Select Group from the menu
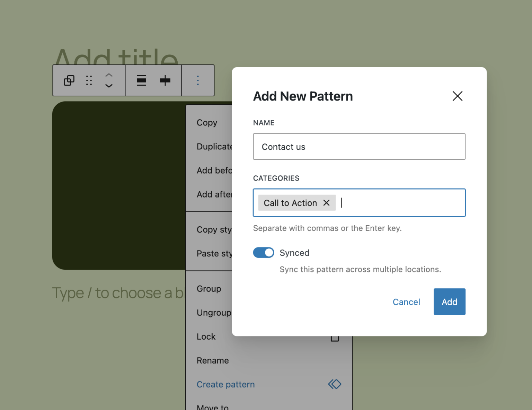532x410 pixels. click(209, 288)
